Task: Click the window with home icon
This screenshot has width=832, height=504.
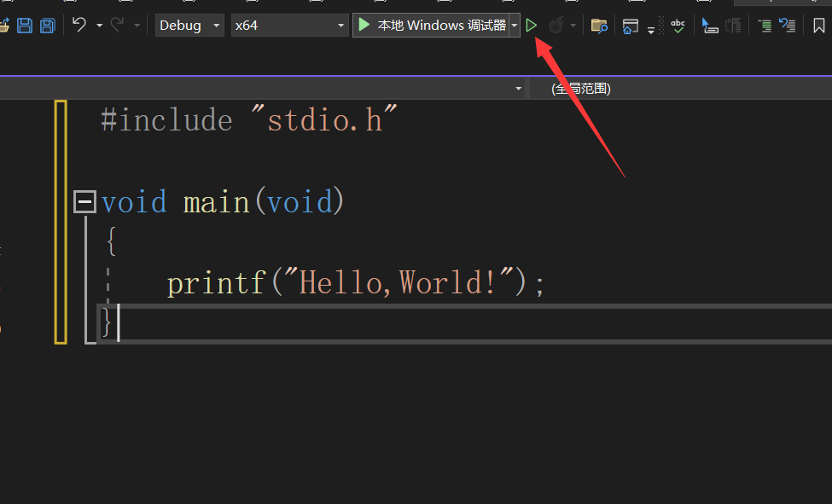Action: point(631,26)
